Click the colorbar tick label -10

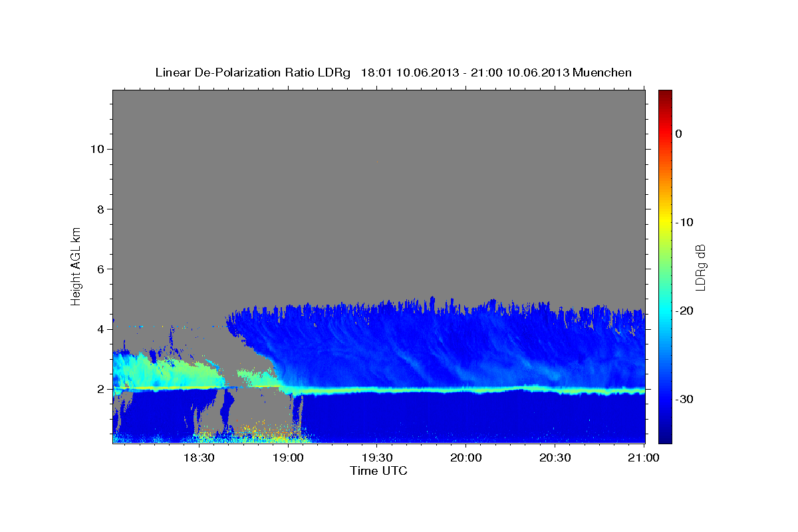point(685,222)
